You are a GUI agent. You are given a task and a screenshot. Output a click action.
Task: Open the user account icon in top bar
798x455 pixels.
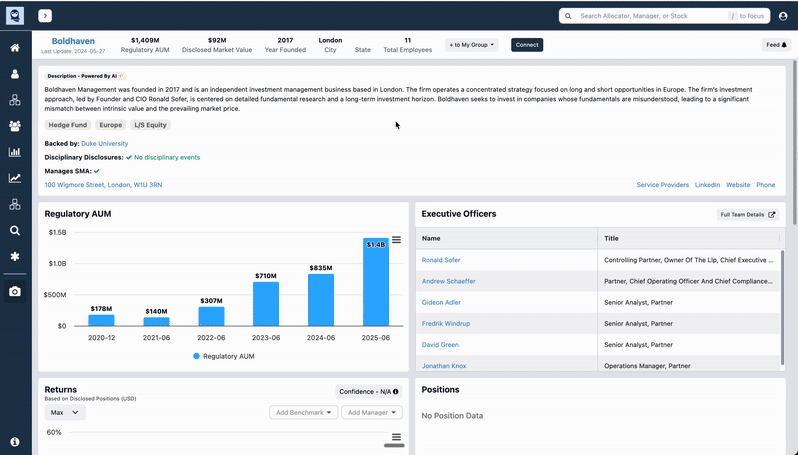pyautogui.click(x=783, y=16)
